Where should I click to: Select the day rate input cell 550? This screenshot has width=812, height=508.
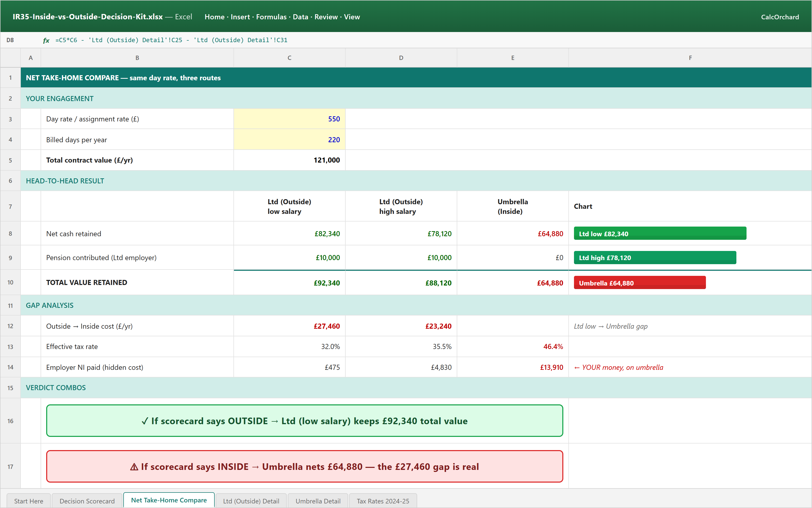coord(289,119)
